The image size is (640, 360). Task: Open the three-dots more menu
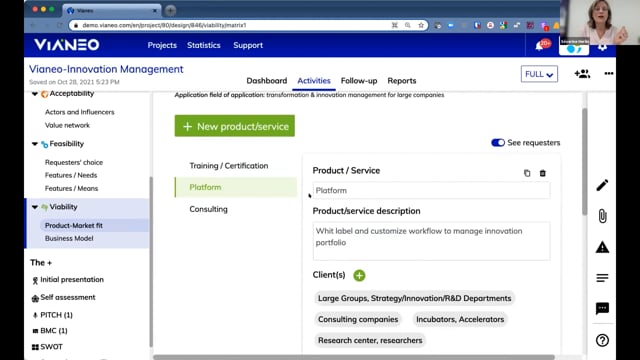coord(609,73)
